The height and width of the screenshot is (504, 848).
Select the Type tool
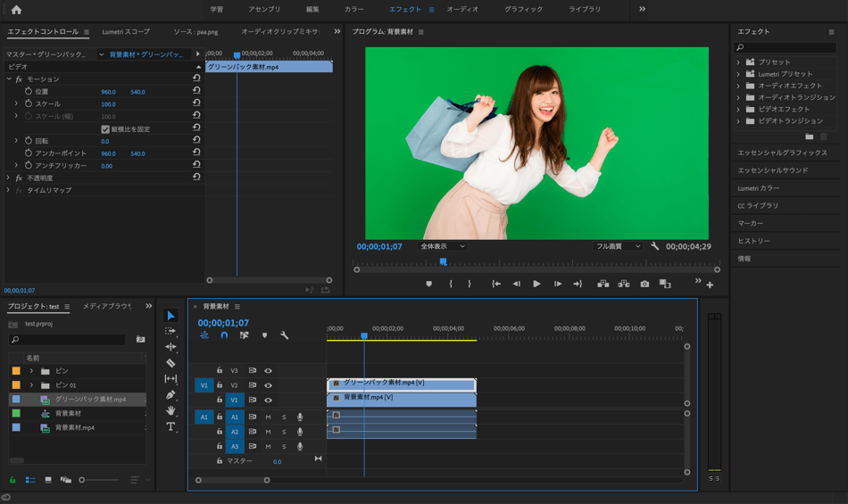tap(170, 426)
